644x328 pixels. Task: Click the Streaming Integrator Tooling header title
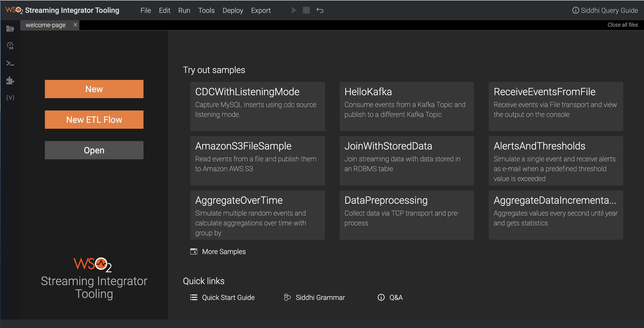coord(72,10)
